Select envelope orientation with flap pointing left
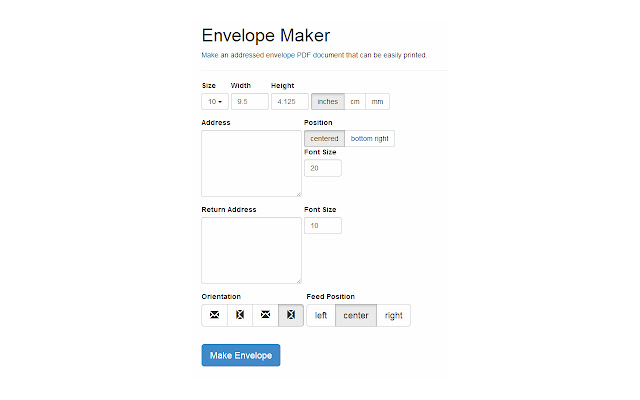Viewport: 640px width, 400px height. (x=240, y=315)
